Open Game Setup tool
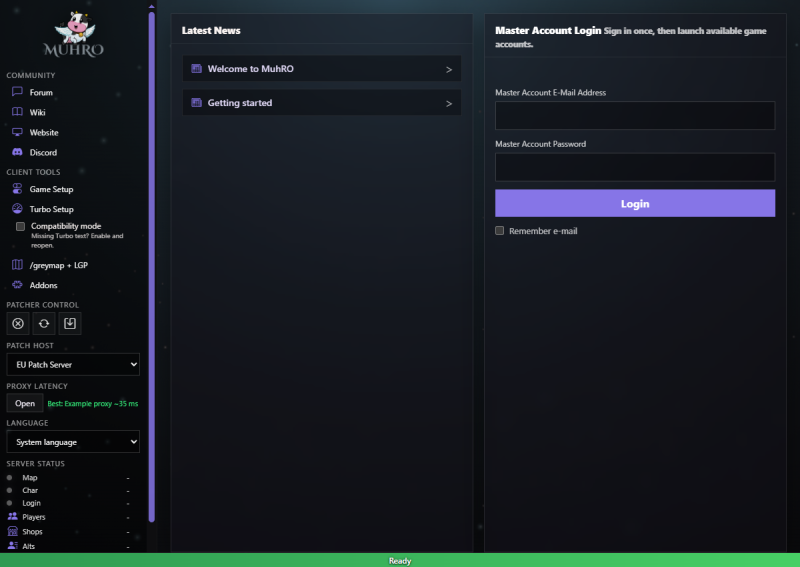The height and width of the screenshot is (567, 800). coord(52,189)
